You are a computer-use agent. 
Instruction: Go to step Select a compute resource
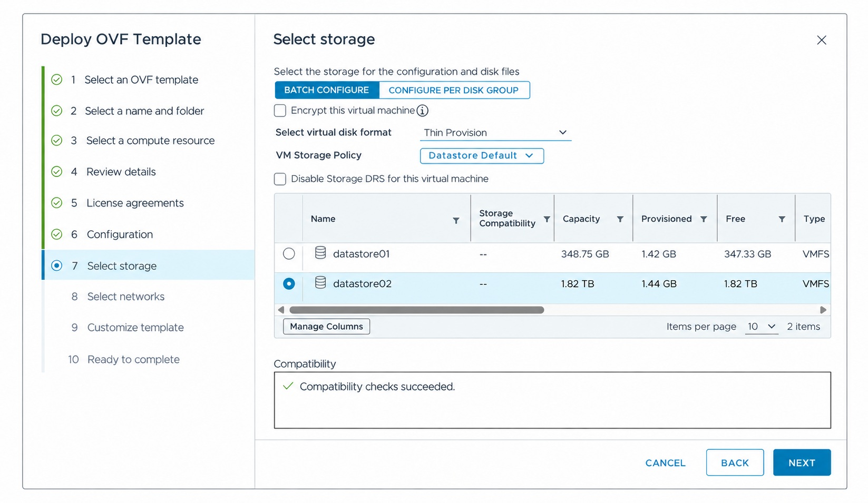tap(150, 141)
